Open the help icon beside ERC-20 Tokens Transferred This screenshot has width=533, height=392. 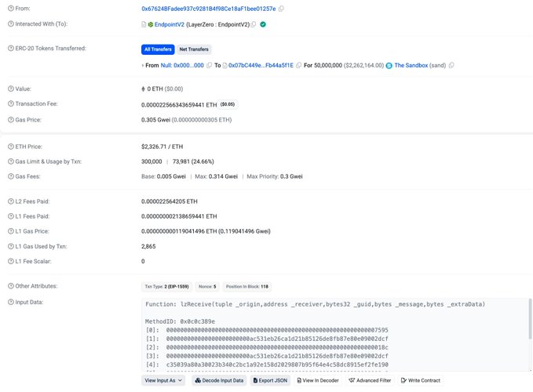[11, 48]
